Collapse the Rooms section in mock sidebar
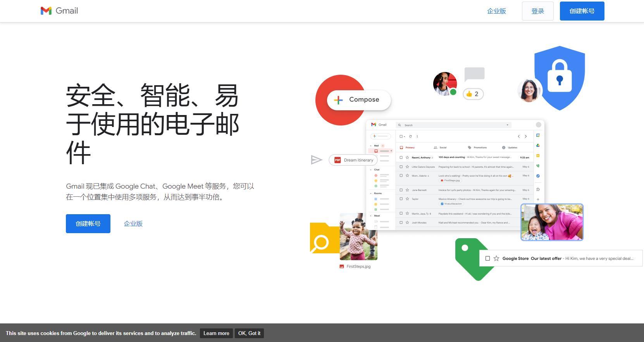 pyautogui.click(x=371, y=193)
